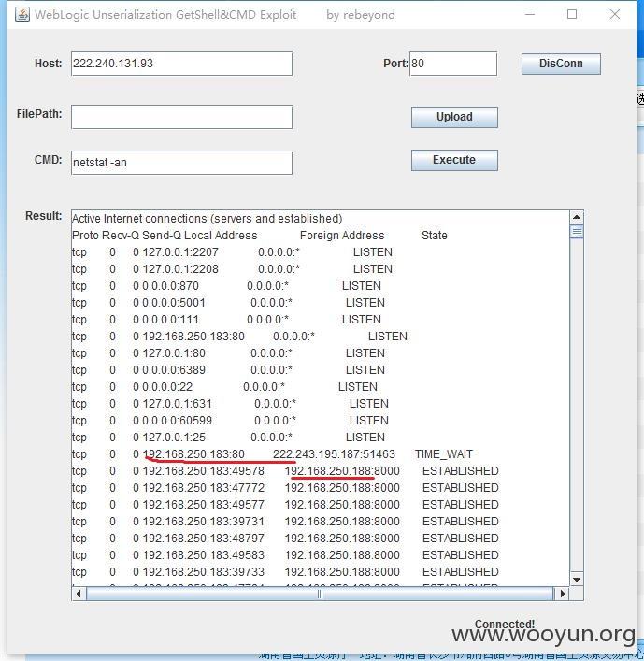Click the DisConn button
Screen dimensions: 644x661
pos(561,64)
